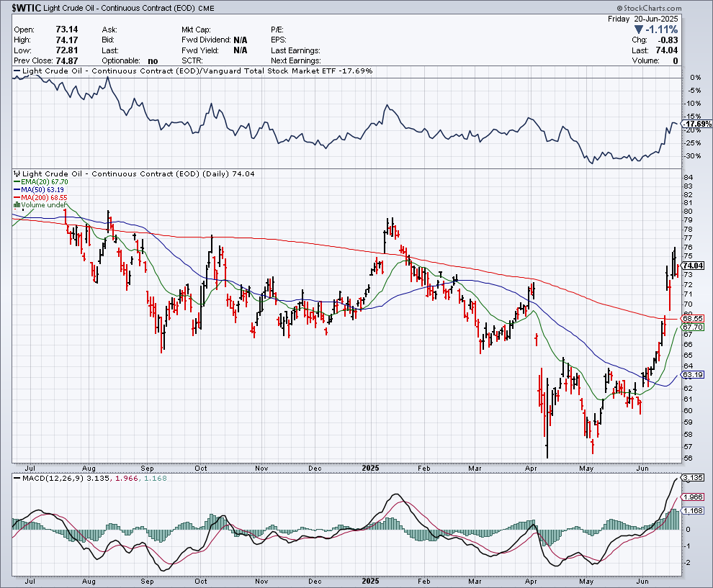Click the 3.135 MACD value tag on the axis
This screenshot has width=713, height=588.
point(694,478)
